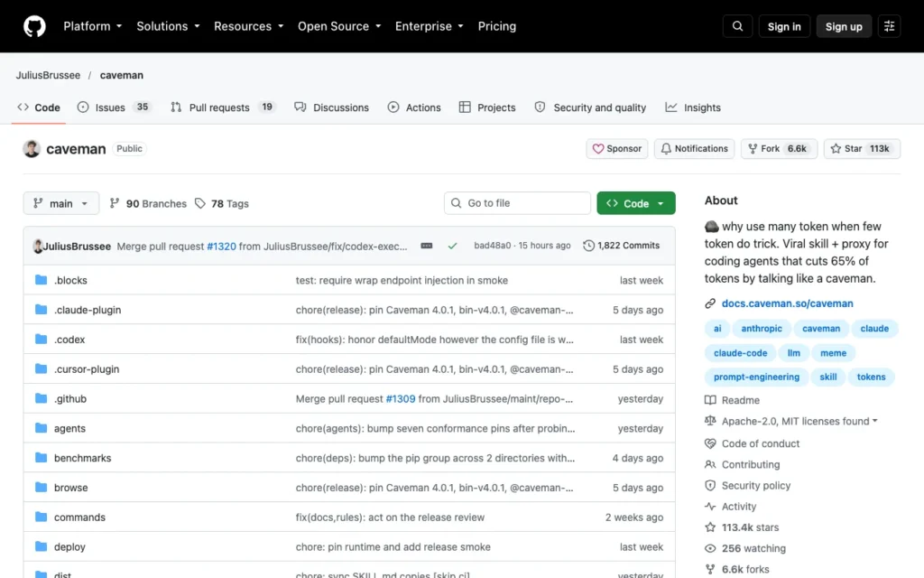Screen dimensions: 924x578
Task: Click the caveman repository owner avatar
Action: pos(32,149)
